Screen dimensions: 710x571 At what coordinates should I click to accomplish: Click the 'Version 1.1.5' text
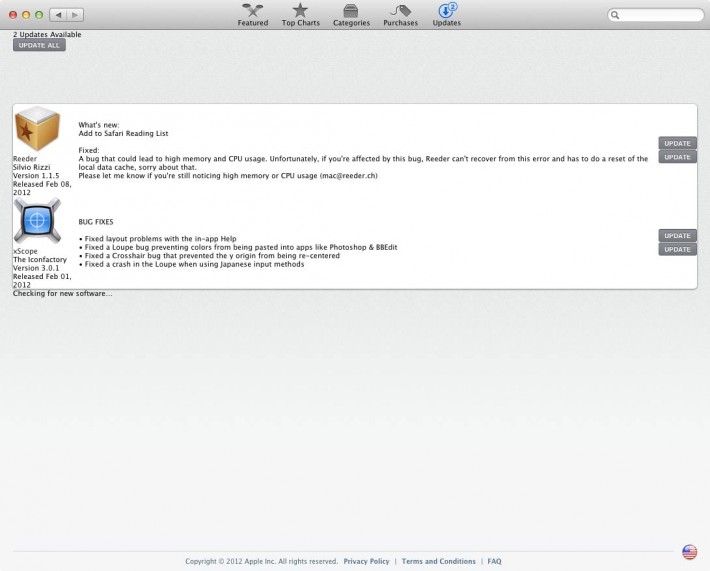click(x=36, y=176)
